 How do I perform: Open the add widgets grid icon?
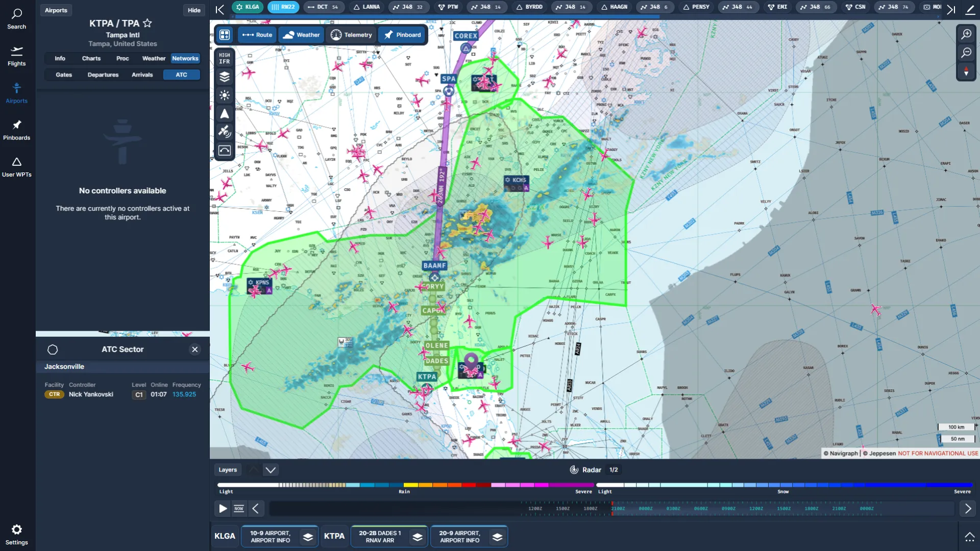(x=225, y=35)
